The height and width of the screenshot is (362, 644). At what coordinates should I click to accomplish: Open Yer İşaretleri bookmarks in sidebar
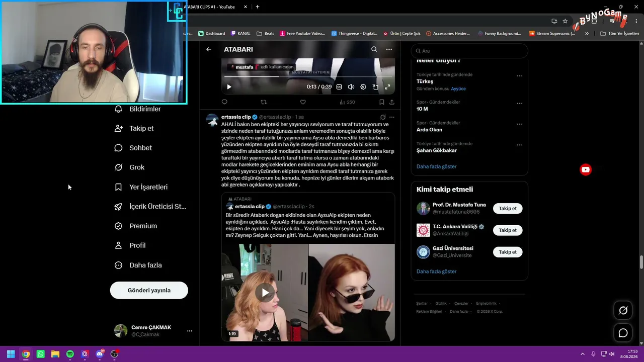pyautogui.click(x=141, y=187)
